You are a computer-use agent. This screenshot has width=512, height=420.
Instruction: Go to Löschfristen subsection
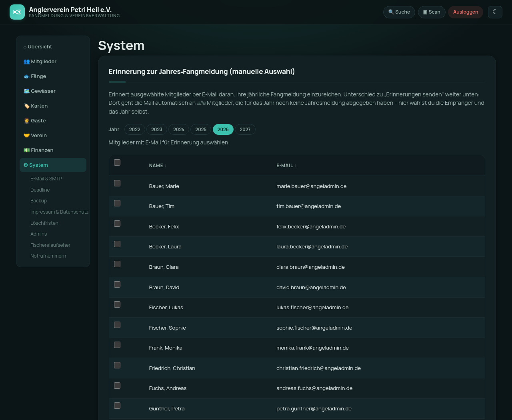click(44, 223)
